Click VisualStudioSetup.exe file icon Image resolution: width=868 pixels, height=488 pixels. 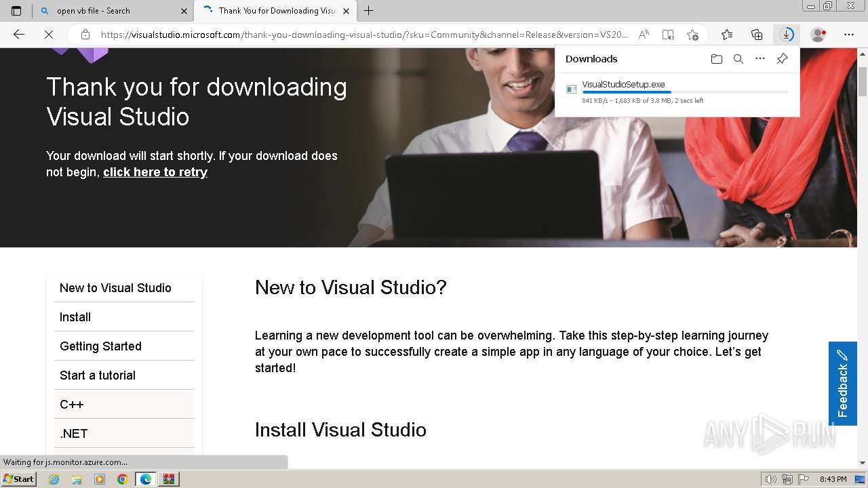point(572,89)
